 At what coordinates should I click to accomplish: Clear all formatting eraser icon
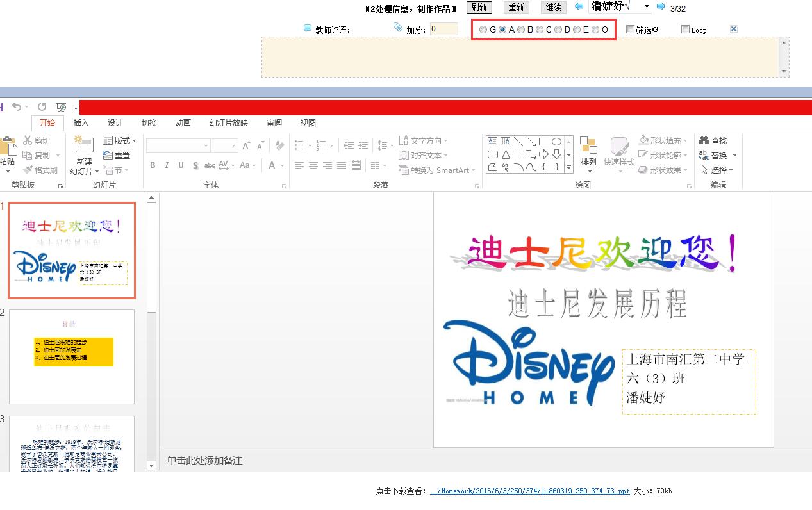point(279,146)
